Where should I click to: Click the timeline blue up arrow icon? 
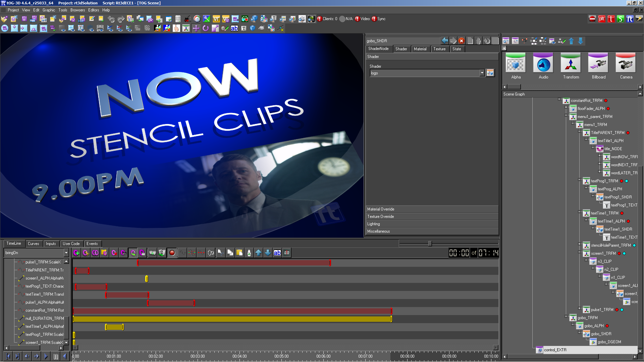258,253
